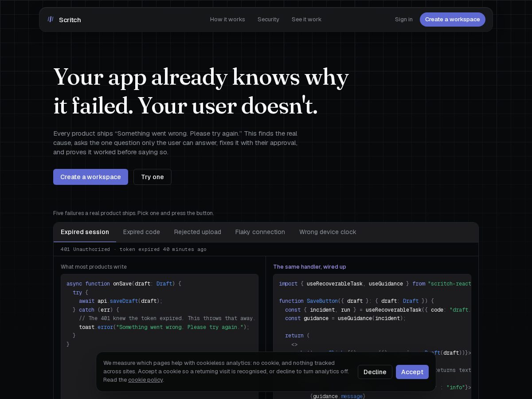Click 'The same handler, wired up' label

[309, 267]
